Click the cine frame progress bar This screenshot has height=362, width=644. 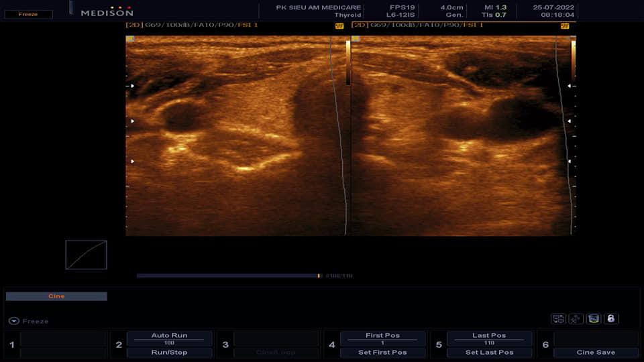pos(229,276)
